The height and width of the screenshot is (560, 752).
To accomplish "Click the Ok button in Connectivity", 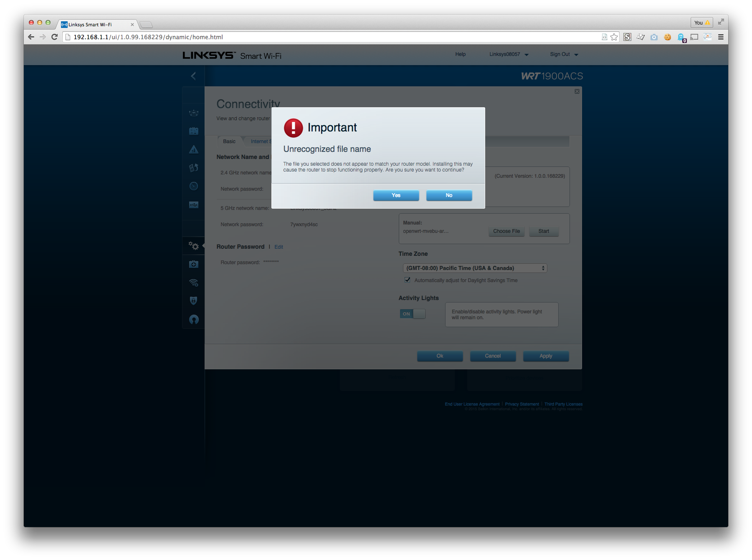I will pos(440,356).
